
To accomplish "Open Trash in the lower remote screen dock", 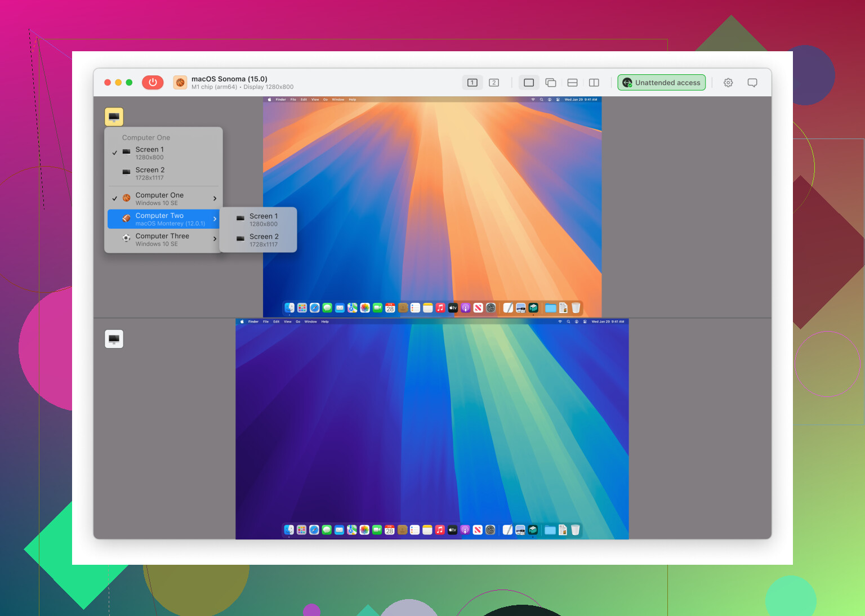I will [575, 529].
